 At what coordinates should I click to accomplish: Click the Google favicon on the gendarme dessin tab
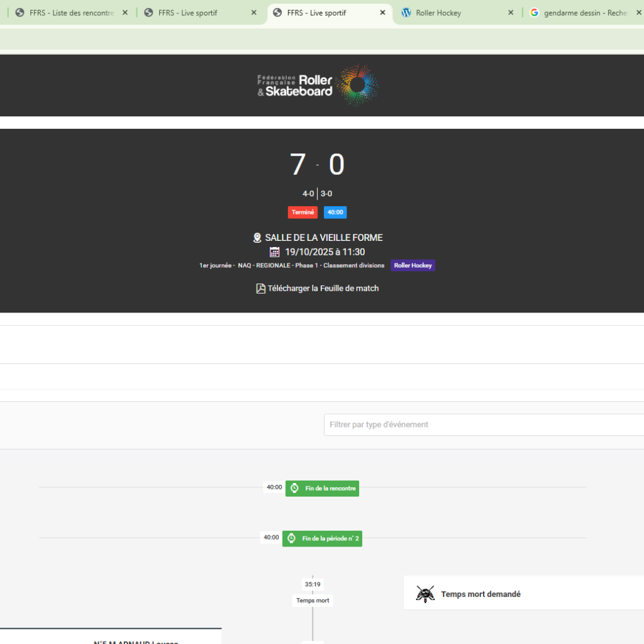tap(535, 13)
